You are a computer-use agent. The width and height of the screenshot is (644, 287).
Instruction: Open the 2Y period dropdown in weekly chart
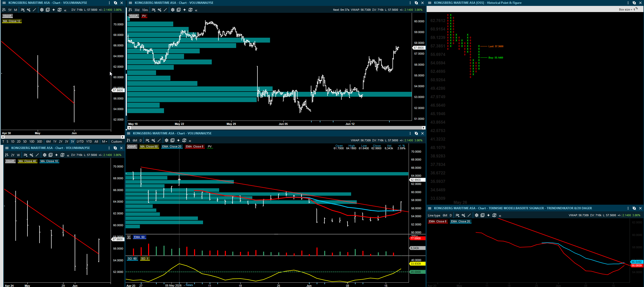pos(13,155)
